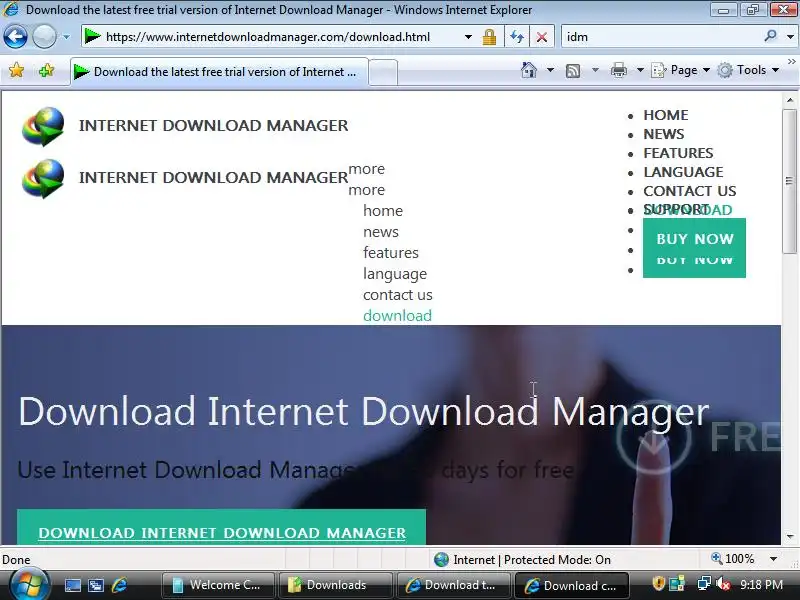Click the Add to Favorites icon
The width and height of the screenshot is (800, 600).
tap(46, 70)
